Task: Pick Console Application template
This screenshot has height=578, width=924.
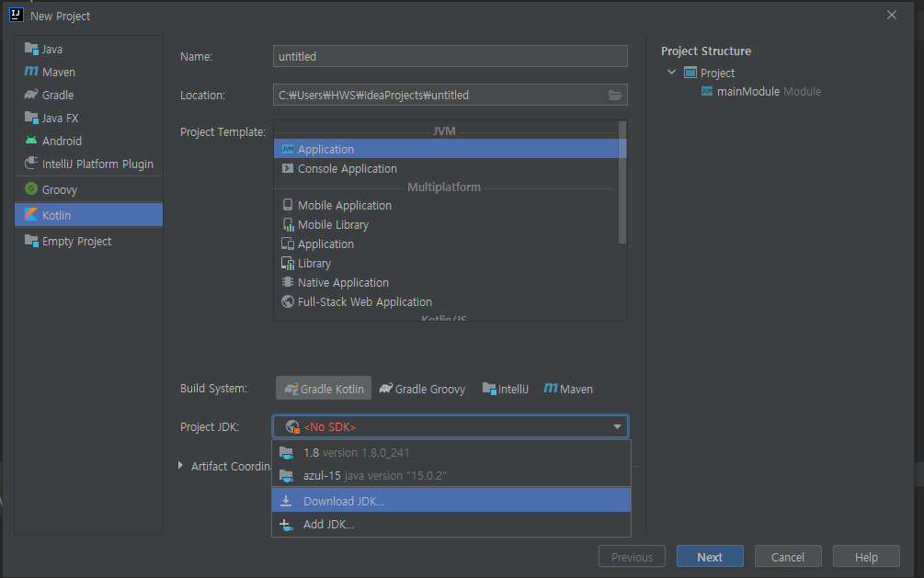Action: click(446, 168)
